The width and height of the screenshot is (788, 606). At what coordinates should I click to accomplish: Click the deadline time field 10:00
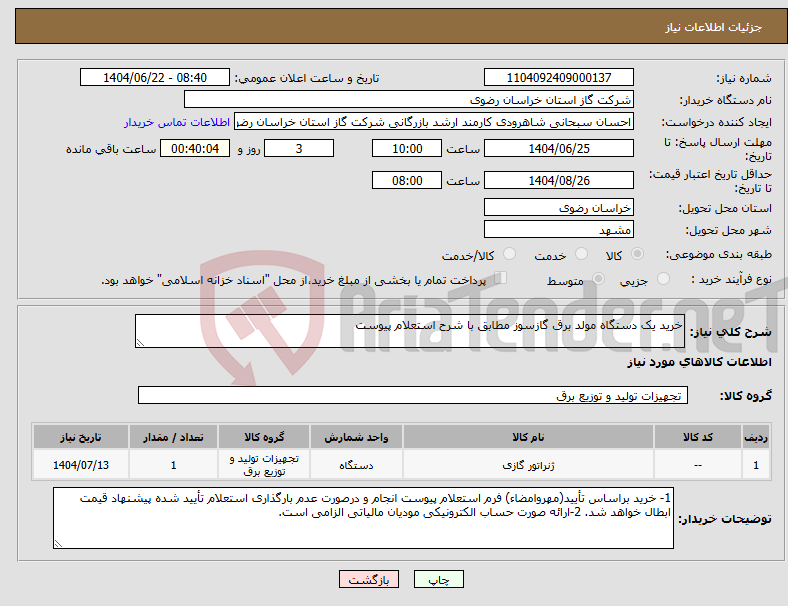[x=407, y=148]
